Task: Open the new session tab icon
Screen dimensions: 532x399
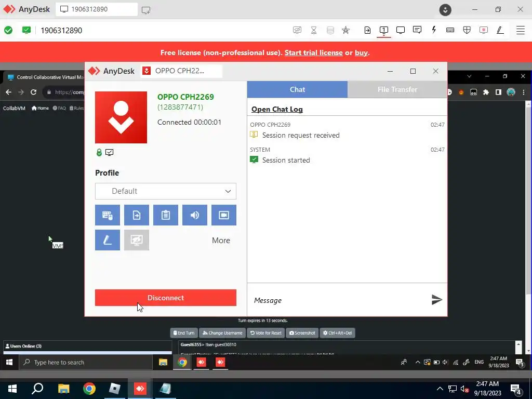Action: tap(146, 10)
